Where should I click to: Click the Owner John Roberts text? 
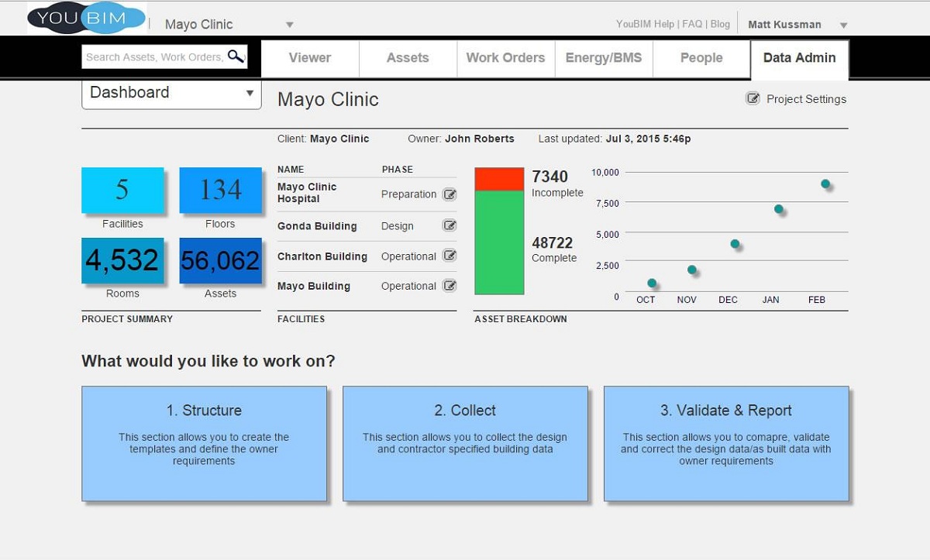[461, 139]
